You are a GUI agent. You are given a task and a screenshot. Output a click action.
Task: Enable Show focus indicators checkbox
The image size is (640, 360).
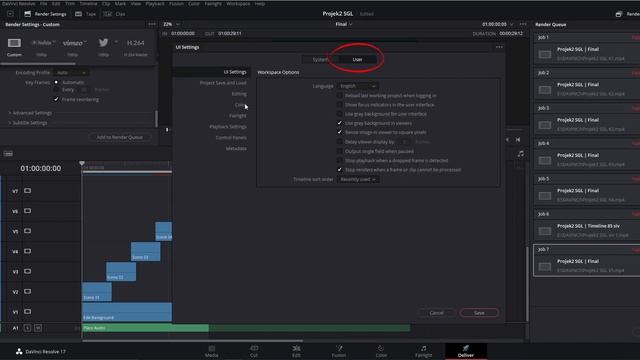click(x=339, y=104)
